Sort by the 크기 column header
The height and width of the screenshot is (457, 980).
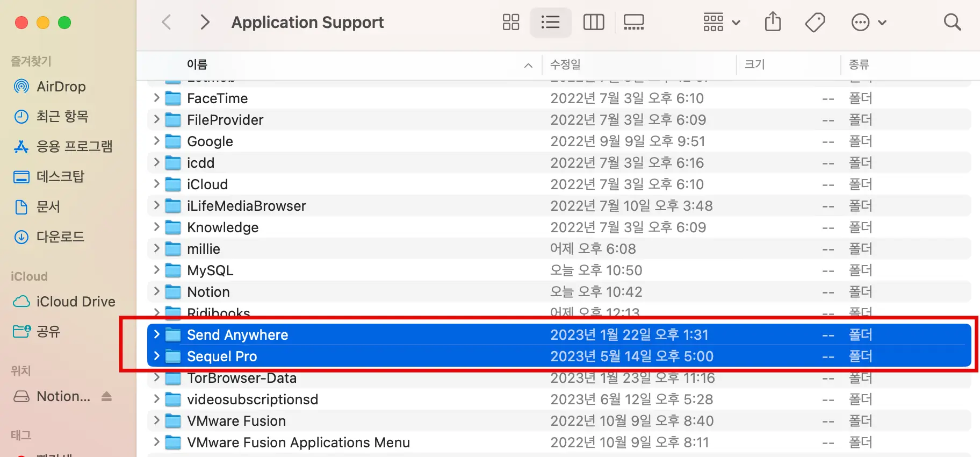tap(754, 65)
